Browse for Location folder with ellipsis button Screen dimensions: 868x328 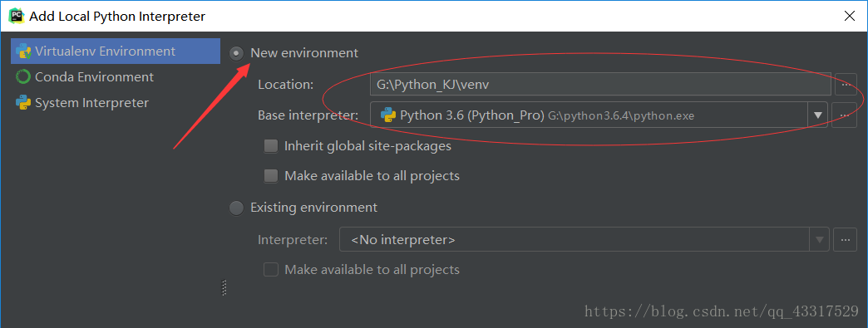(846, 85)
